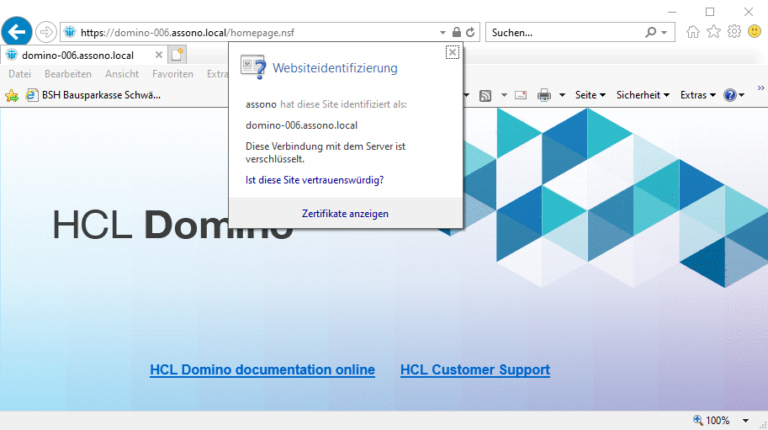Expand the Help dropdown arrow
The height and width of the screenshot is (430, 768).
tap(742, 95)
